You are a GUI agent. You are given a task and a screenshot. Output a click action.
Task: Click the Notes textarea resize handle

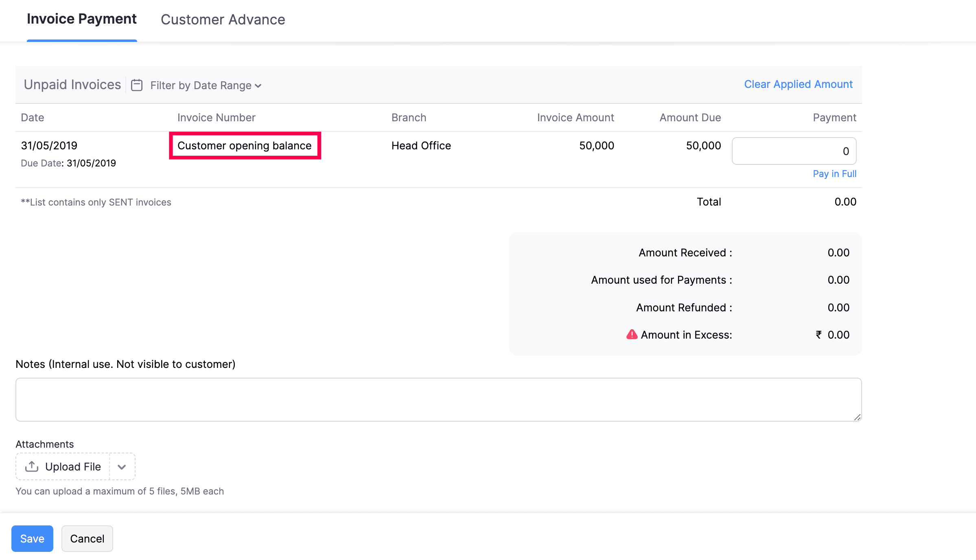coord(857,417)
